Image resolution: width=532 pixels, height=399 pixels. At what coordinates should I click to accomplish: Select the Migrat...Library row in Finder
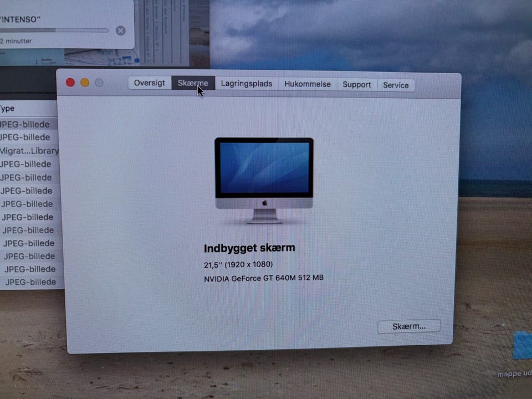(x=29, y=151)
